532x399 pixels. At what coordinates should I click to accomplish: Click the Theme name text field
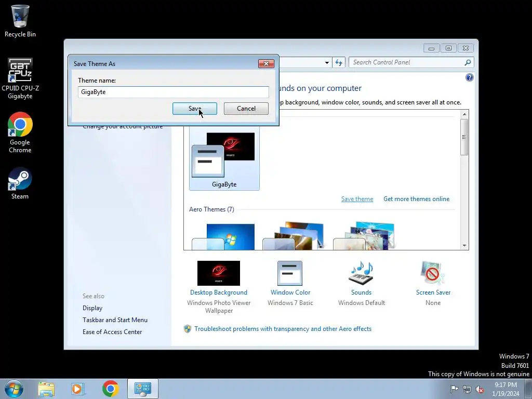174,92
